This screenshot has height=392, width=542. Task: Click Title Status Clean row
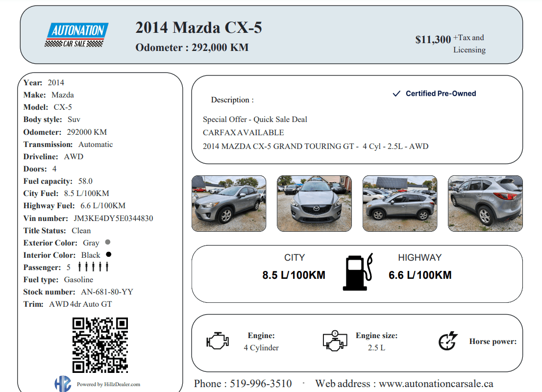pyautogui.click(x=57, y=231)
